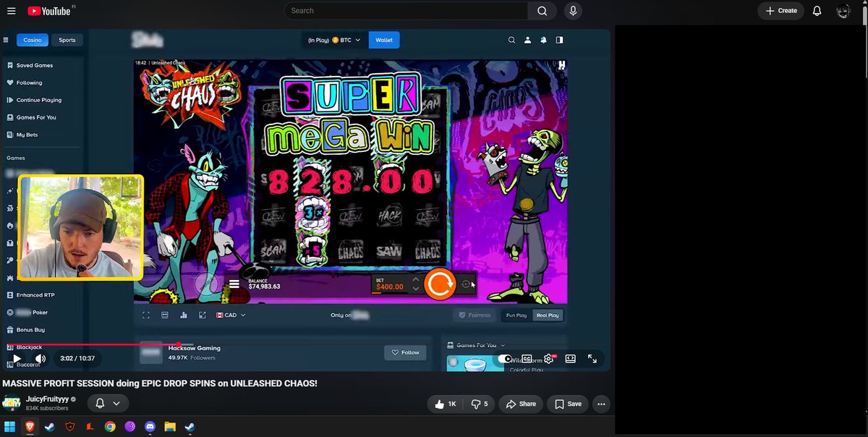Increase the bet with up arrow
This screenshot has height=437, width=868.
point(415,279)
